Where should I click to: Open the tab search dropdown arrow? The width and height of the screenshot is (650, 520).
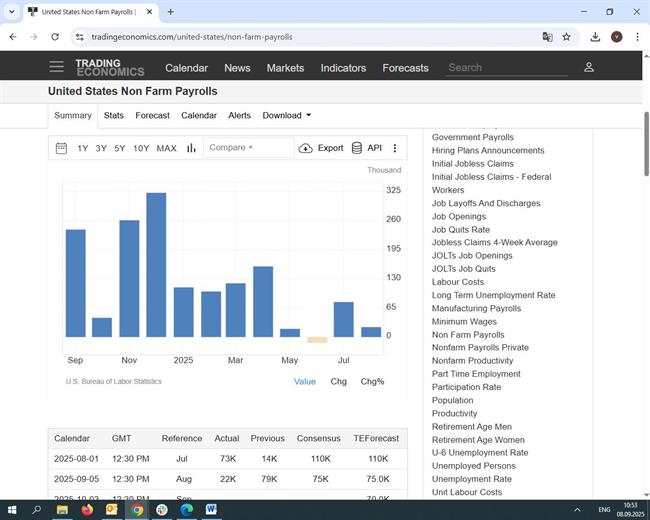[x=12, y=12]
